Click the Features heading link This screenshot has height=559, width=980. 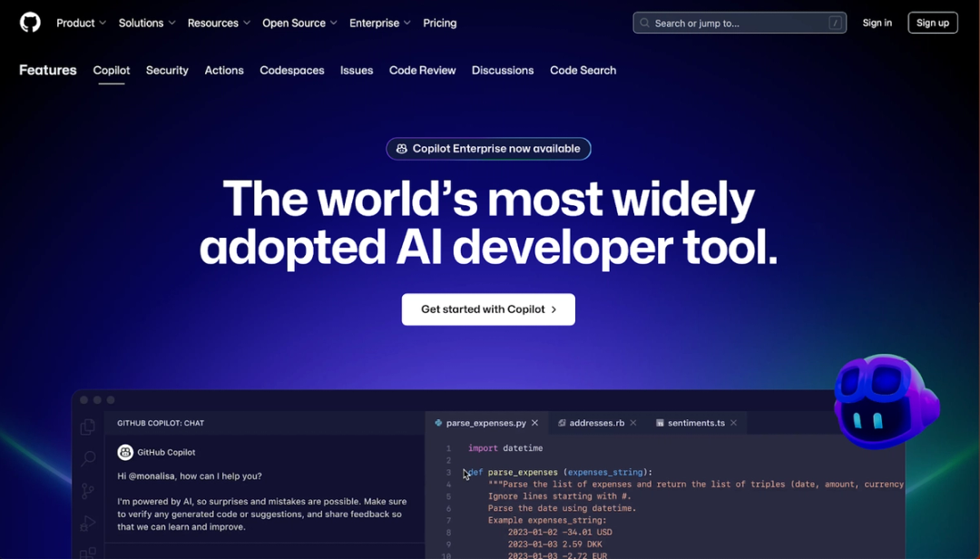[48, 70]
